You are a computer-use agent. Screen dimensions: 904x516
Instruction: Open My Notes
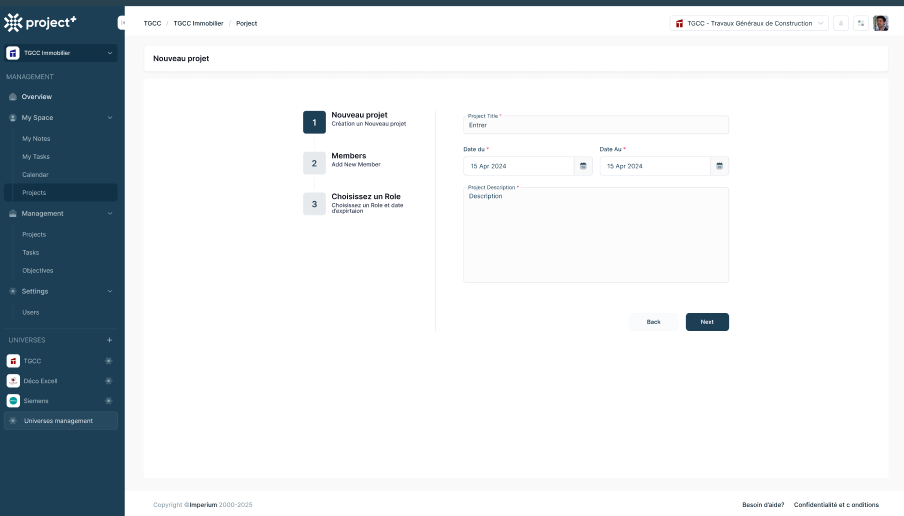(36, 139)
